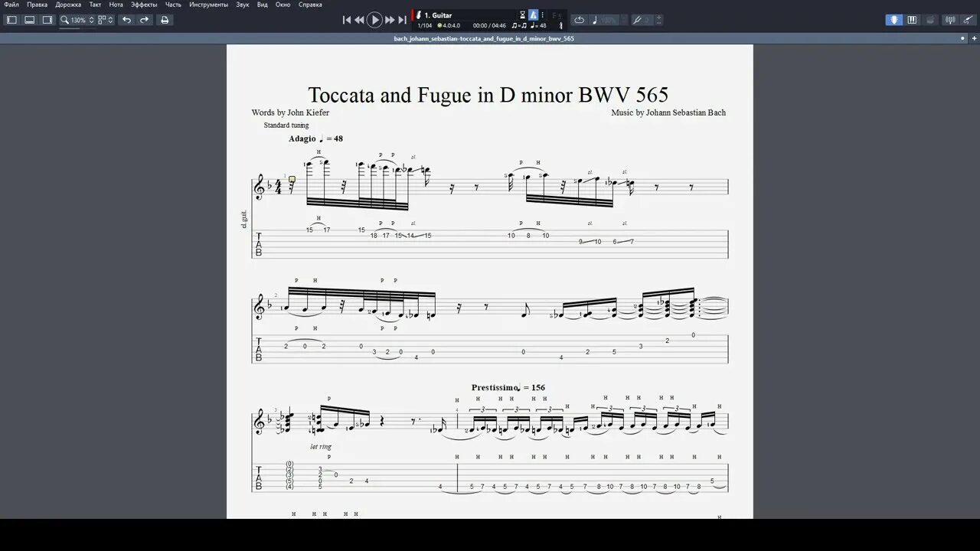
Task: Open the Окно menu
Action: (x=283, y=5)
